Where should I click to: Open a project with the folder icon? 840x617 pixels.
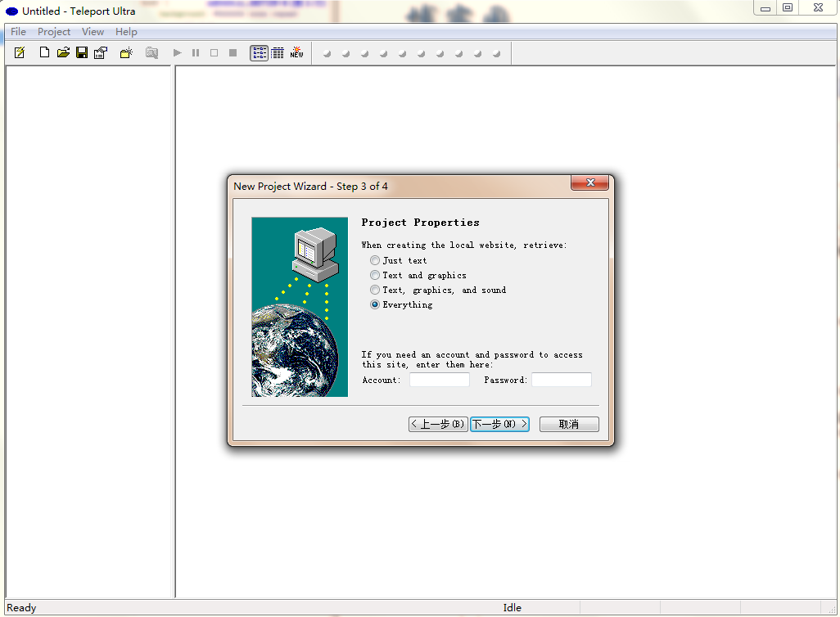(x=63, y=53)
